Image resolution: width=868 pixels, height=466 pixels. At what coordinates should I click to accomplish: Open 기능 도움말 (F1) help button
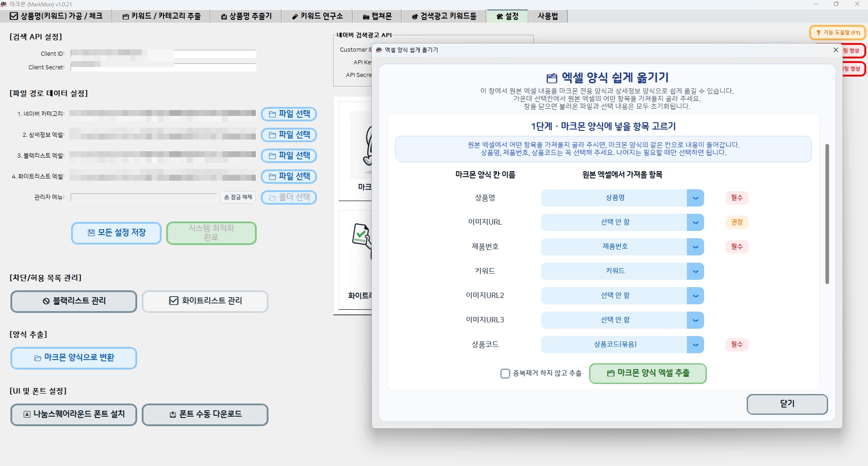(838, 33)
